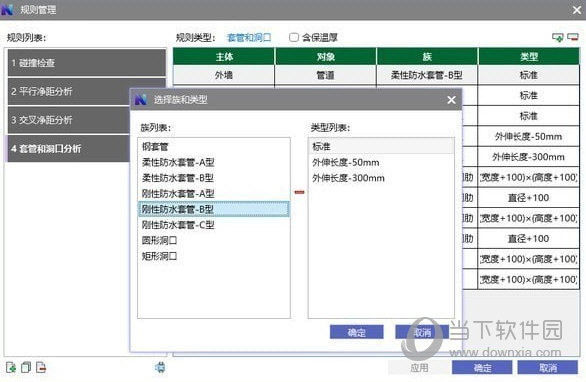Select 刚性防水套管-A型 in family list
The image size is (586, 382).
[214, 194]
